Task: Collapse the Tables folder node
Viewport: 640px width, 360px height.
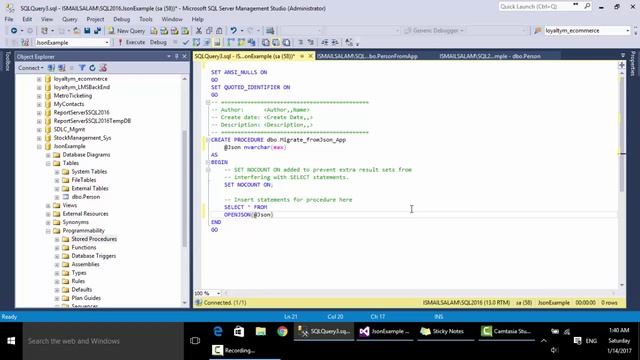Action: (x=48, y=163)
